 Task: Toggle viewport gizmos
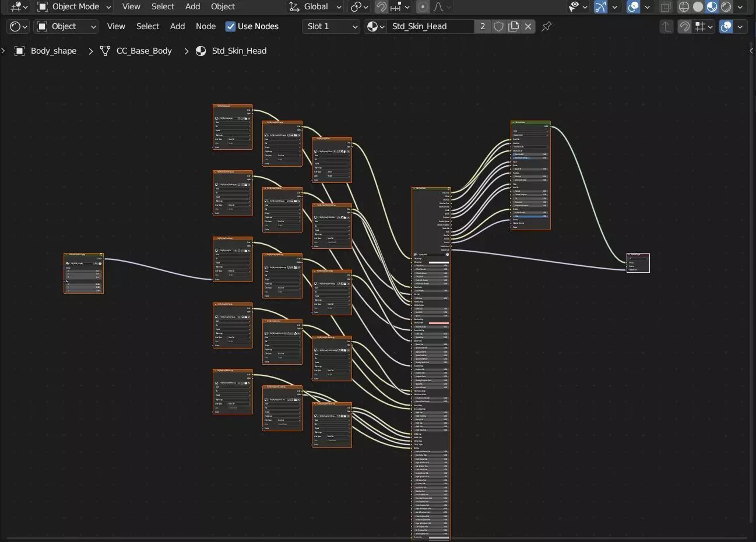600,6
